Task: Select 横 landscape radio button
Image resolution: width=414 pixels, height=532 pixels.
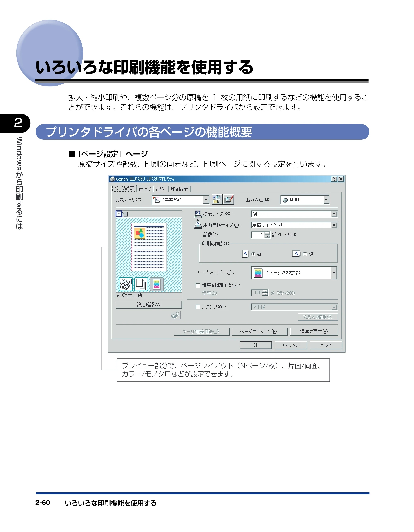Action: (x=305, y=254)
